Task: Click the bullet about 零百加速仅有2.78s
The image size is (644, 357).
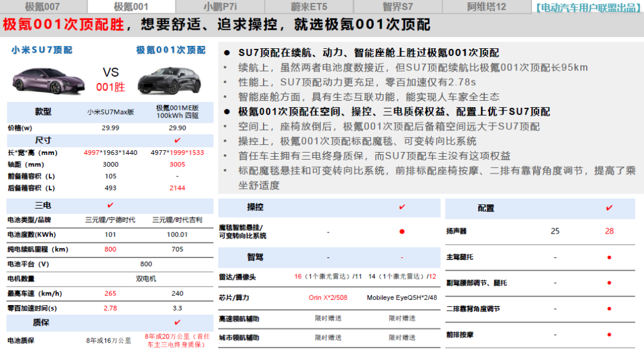Action: 357,82
